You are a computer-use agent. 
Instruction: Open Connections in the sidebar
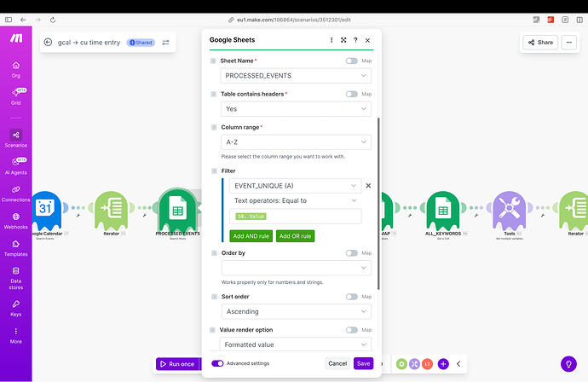coord(15,194)
